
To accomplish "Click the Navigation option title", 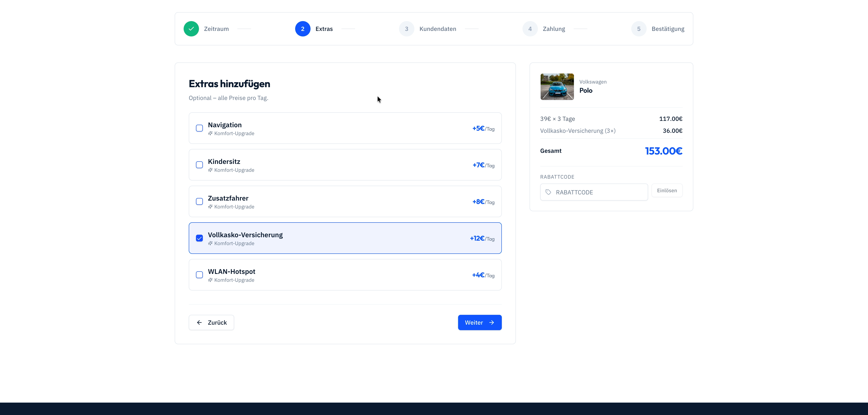I will coord(225,125).
